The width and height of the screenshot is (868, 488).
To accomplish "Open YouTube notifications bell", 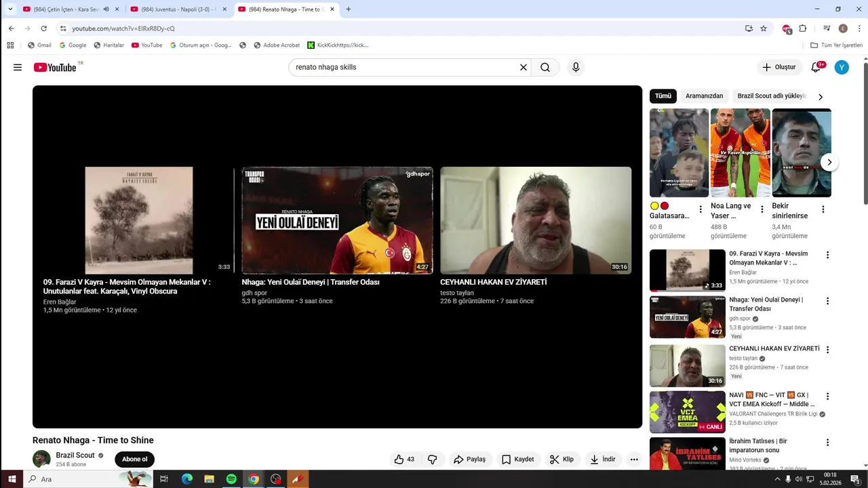I will pyautogui.click(x=816, y=67).
